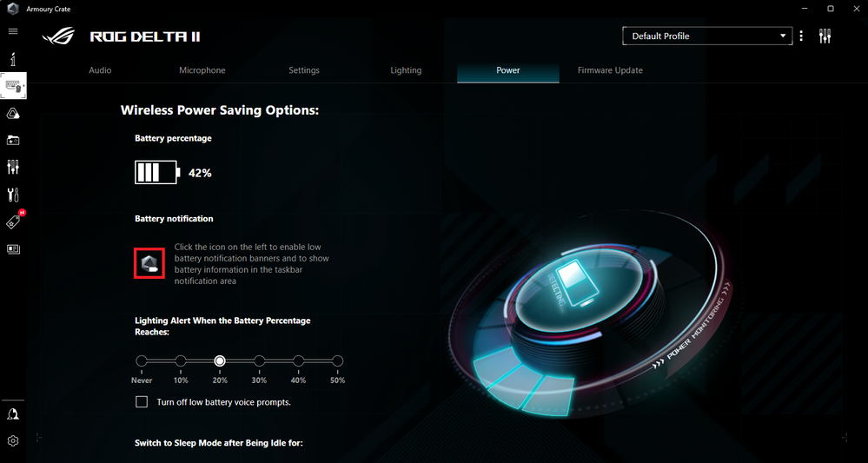Screen dimensions: 868x463
Task: Open the Settings tab
Action: coord(304,71)
